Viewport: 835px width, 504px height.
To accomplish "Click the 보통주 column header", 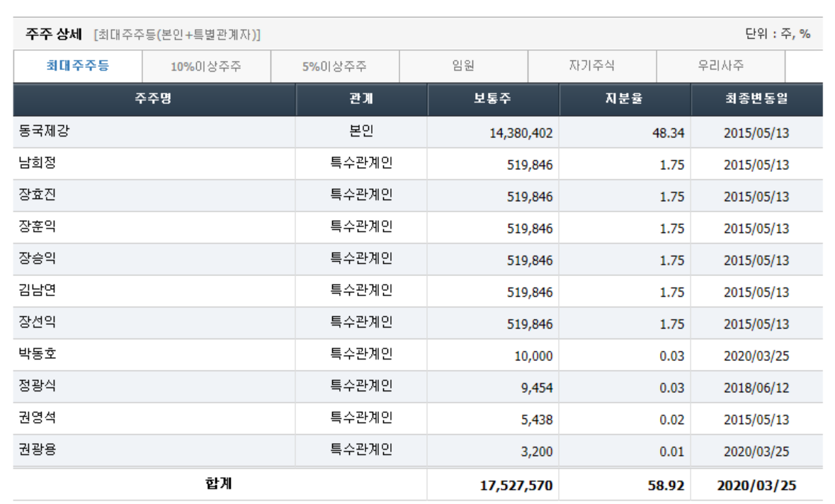I will 493,99.
